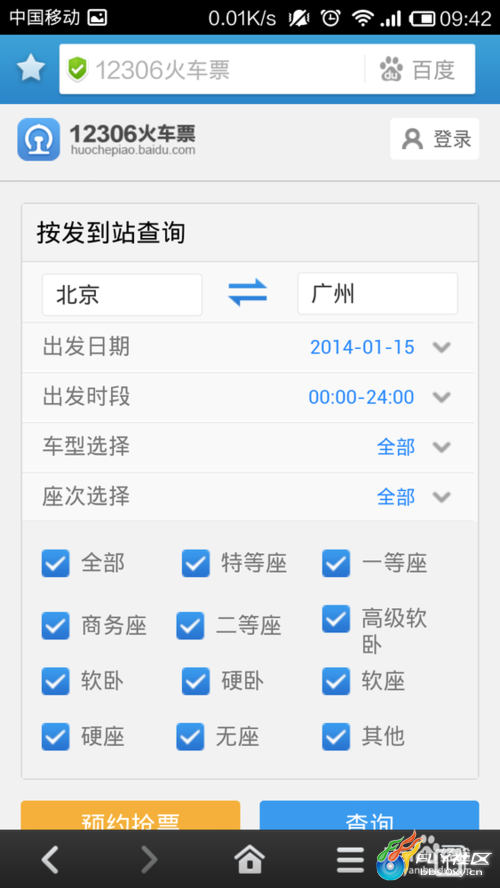Tap the blue 查询 search button
Image resolution: width=500 pixels, height=888 pixels.
tap(369, 816)
